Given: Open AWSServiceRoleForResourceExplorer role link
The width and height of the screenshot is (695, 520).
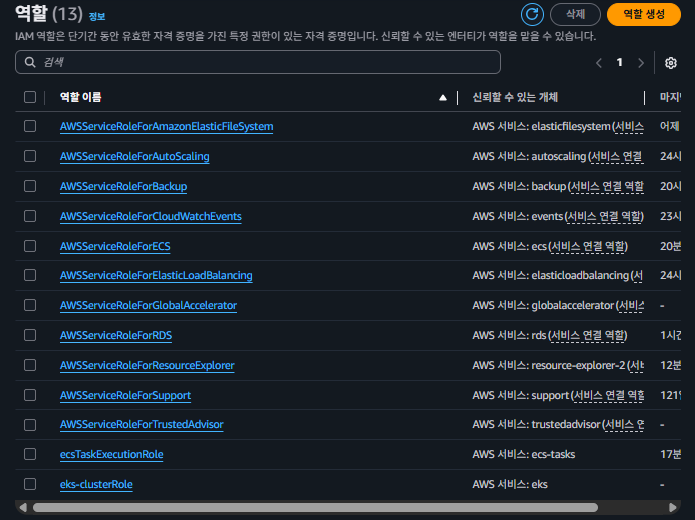Looking at the screenshot, I should click(x=147, y=365).
